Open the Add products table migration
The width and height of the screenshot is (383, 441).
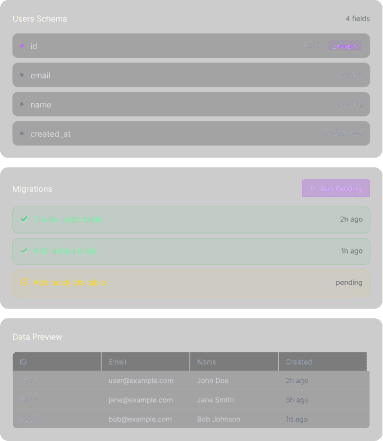tap(191, 283)
